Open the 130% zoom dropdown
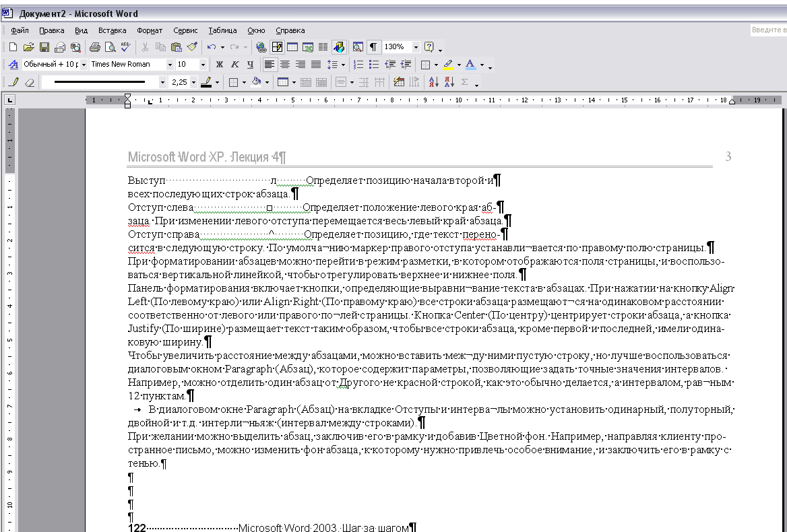The height and width of the screenshot is (532, 787). (x=416, y=47)
